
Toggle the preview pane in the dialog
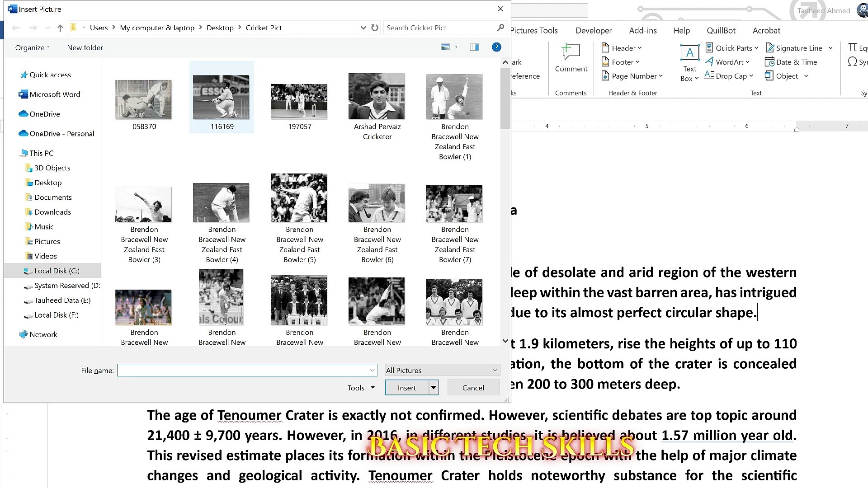coord(474,47)
